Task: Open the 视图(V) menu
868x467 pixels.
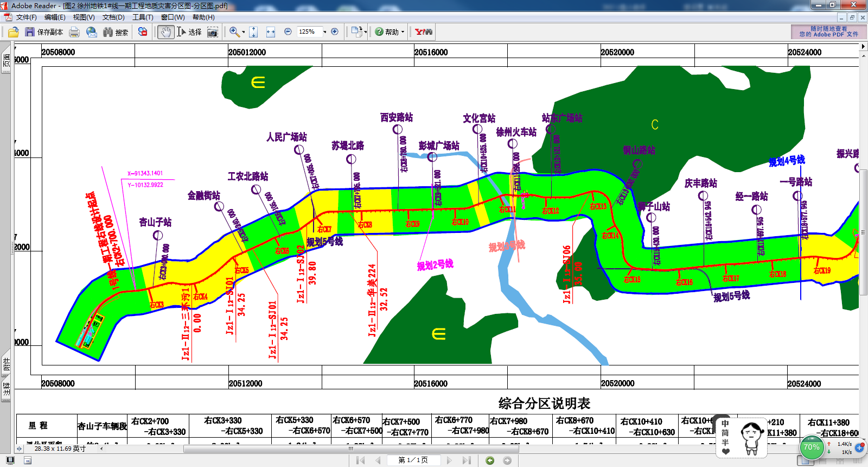Action: 84,17
